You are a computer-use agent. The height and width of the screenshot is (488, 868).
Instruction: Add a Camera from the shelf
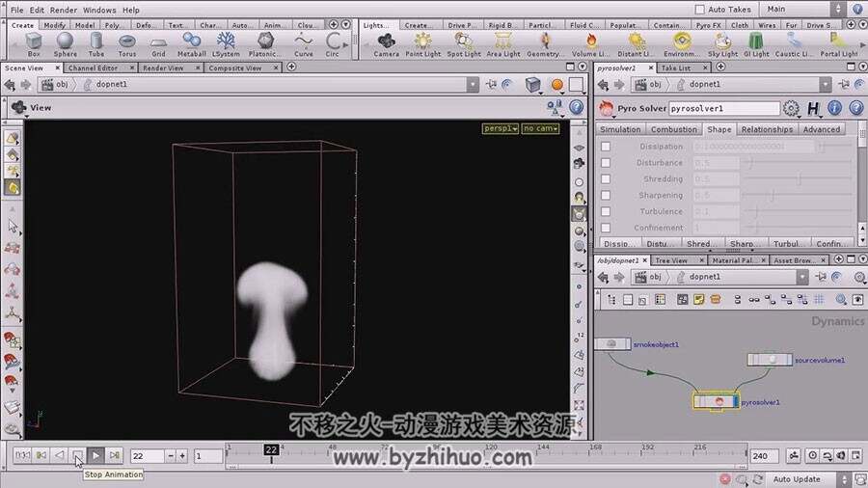click(387, 44)
